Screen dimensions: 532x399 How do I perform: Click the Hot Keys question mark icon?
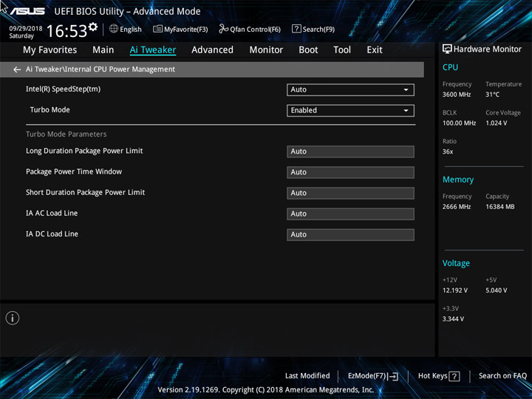coord(454,376)
